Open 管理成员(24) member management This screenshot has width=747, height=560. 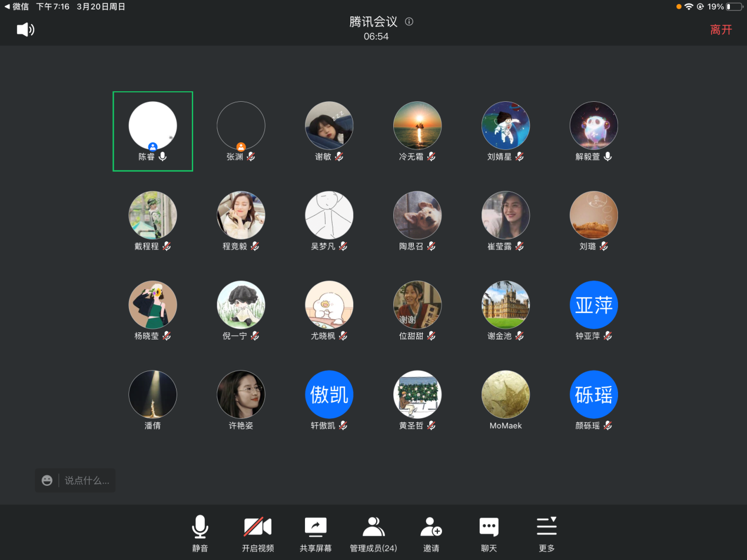pyautogui.click(x=373, y=527)
